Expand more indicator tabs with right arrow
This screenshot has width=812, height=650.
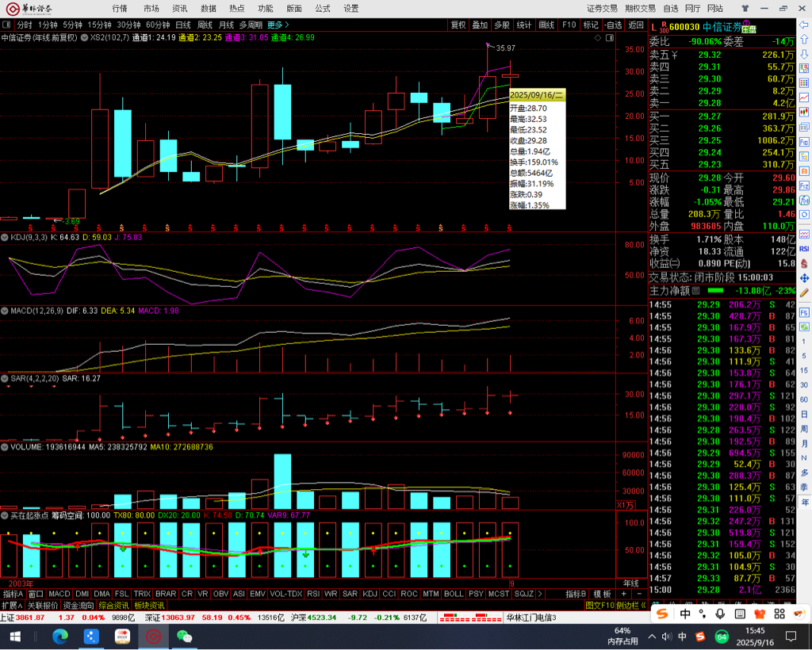(540, 594)
